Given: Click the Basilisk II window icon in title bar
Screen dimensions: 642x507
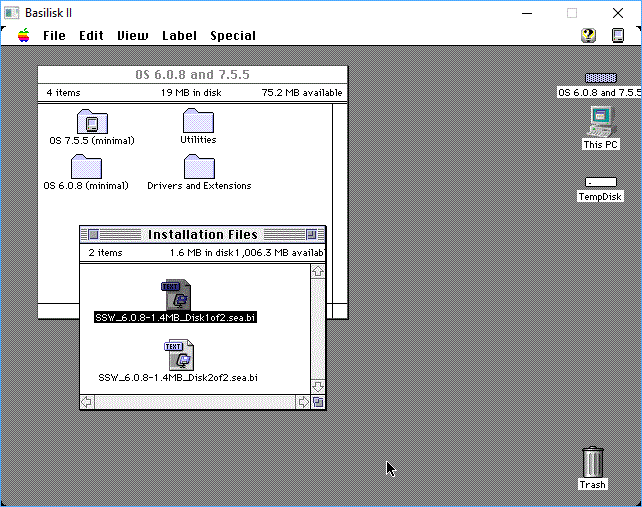Looking at the screenshot, I should point(11,13).
